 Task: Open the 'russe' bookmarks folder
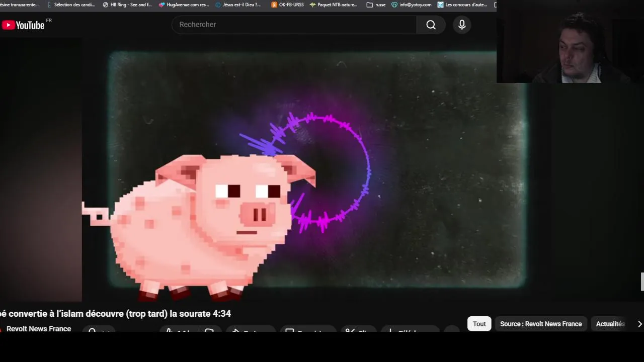coord(376,5)
